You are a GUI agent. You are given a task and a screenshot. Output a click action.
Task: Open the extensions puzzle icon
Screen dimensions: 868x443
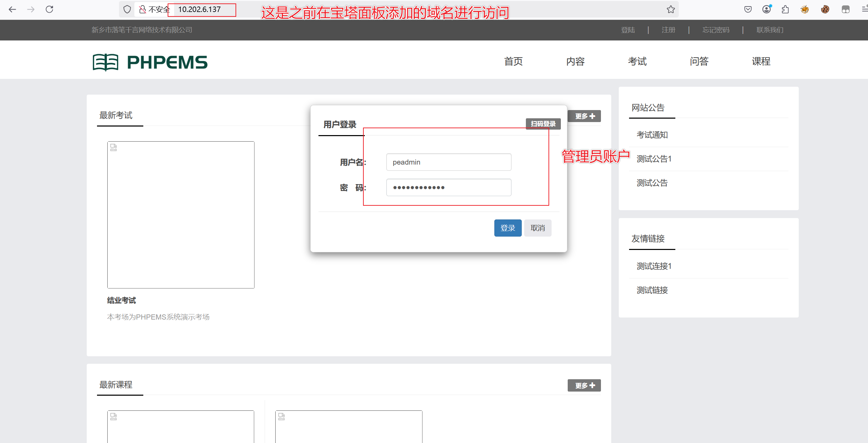(x=785, y=9)
